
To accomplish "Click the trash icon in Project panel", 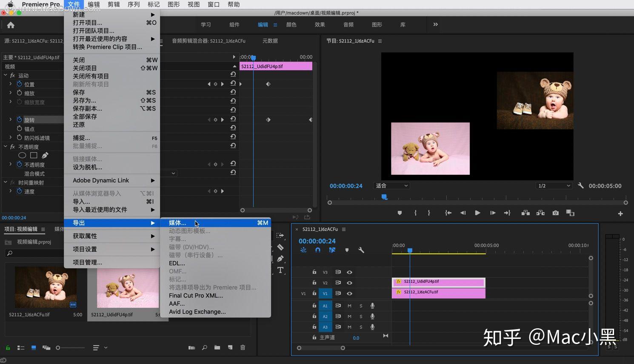I will point(243,347).
